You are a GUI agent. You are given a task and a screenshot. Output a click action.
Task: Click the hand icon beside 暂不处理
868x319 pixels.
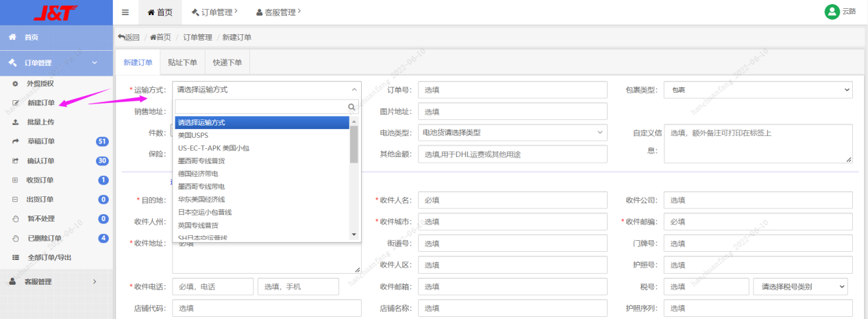pos(15,219)
